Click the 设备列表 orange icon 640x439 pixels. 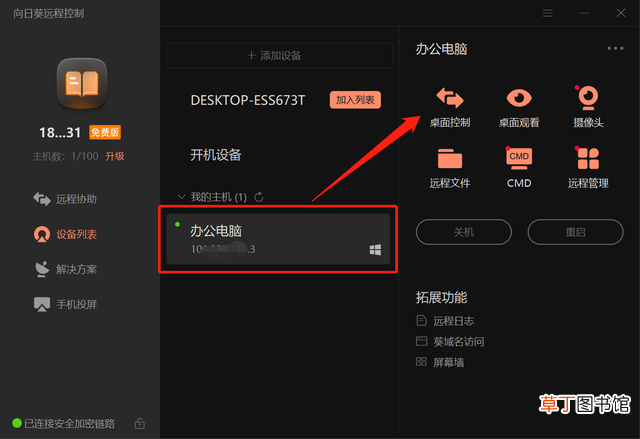click(42, 234)
